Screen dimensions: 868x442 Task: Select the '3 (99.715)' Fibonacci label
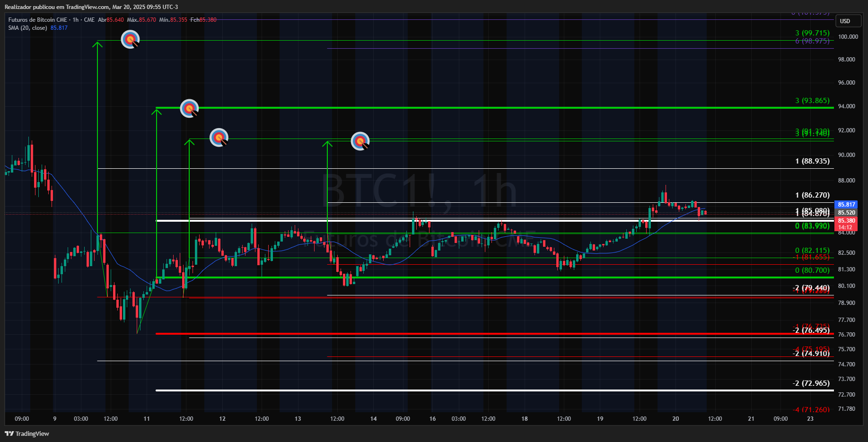pyautogui.click(x=812, y=33)
